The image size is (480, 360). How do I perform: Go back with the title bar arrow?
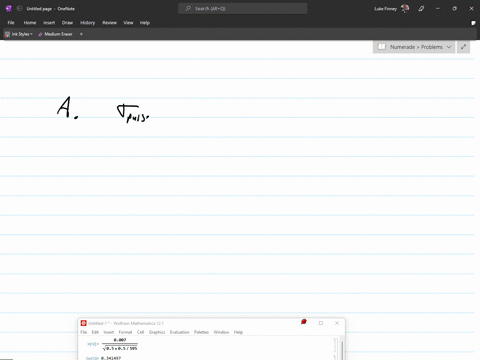pyautogui.click(x=19, y=9)
